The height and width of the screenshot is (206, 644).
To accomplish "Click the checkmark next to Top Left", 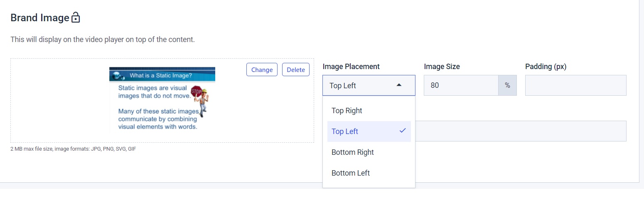I will pyautogui.click(x=402, y=131).
